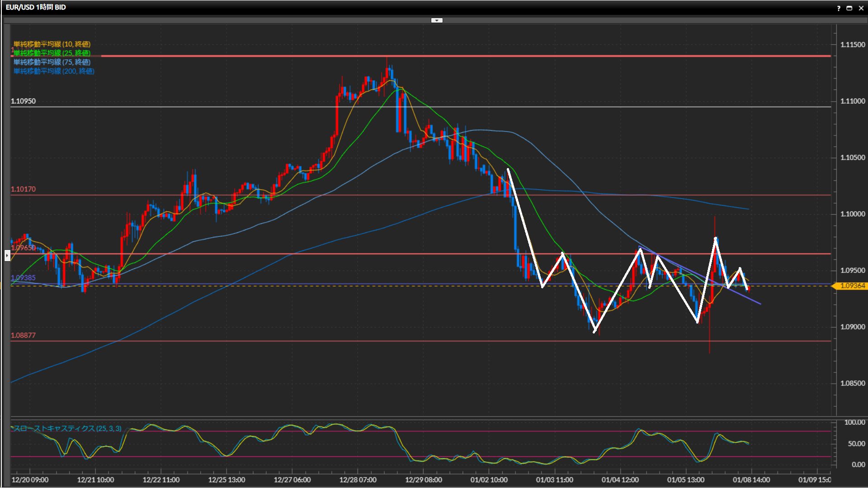
Task: Select the SMA (25) indicator label
Action: tap(52, 53)
